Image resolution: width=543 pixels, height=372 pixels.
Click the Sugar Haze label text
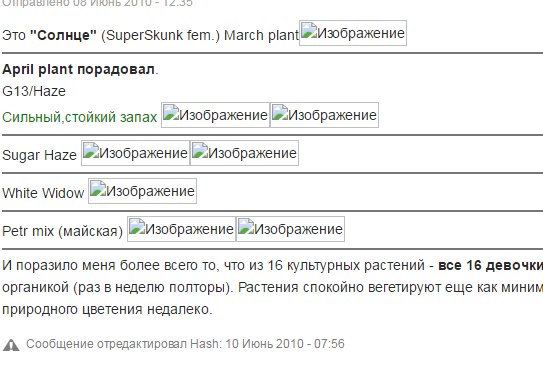[39, 155]
